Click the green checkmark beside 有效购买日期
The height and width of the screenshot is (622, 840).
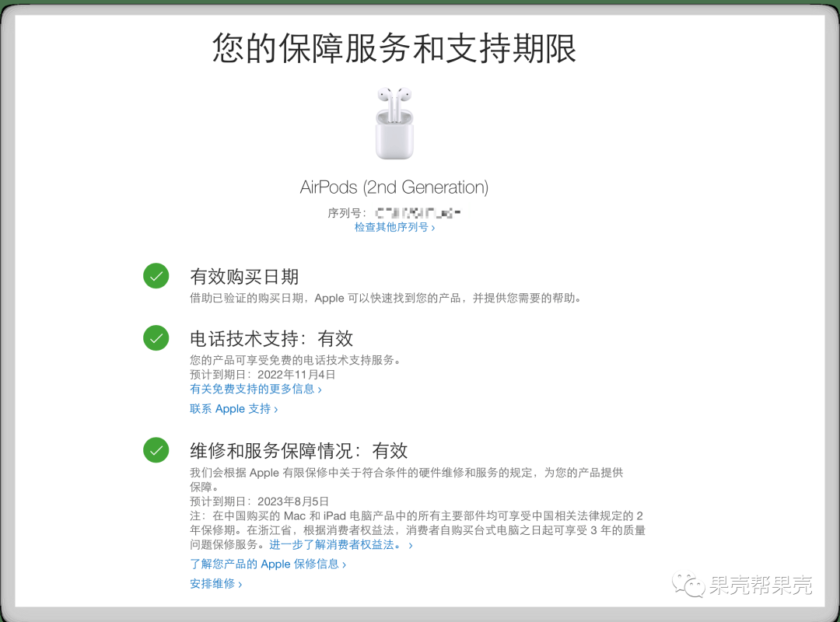tap(156, 276)
